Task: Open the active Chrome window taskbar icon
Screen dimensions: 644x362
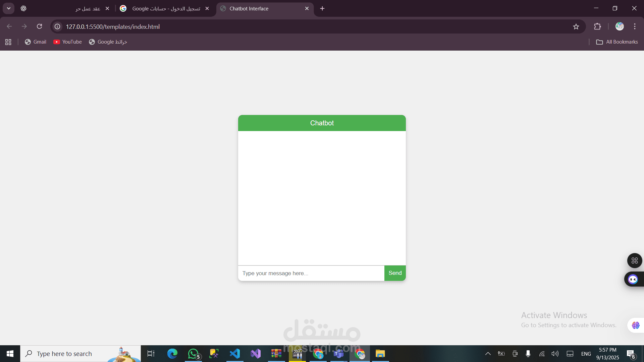Action: point(360,354)
